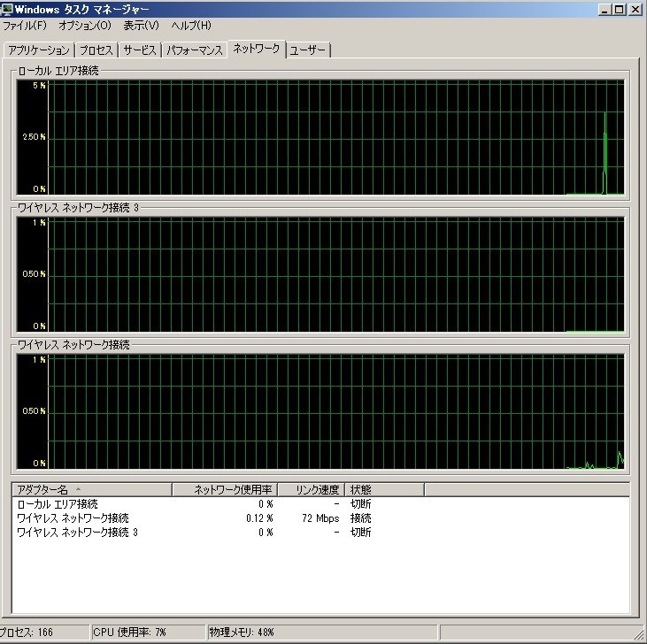Image resolution: width=647 pixels, height=644 pixels.
Task: Open the ヘルプ(H) menu
Action: point(191,26)
